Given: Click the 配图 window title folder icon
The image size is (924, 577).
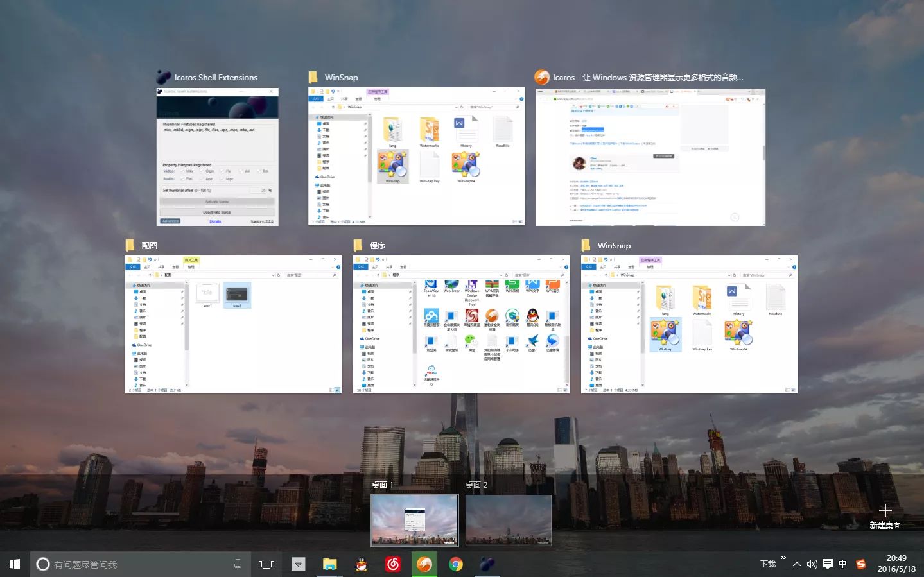Looking at the screenshot, I should click(130, 245).
